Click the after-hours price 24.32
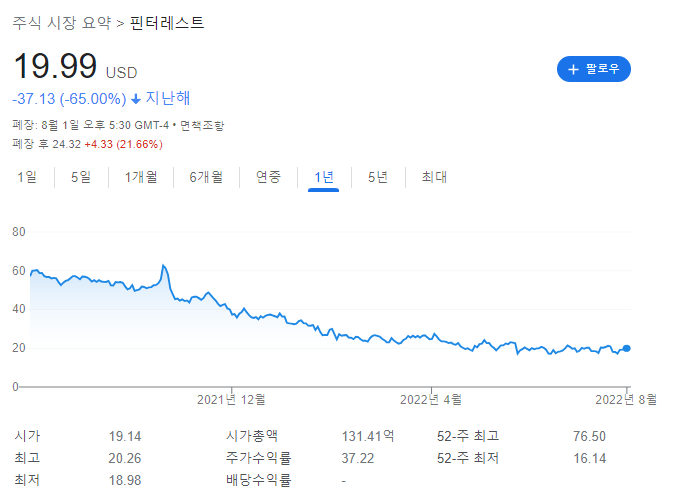The width and height of the screenshot is (680, 501). pos(66,144)
